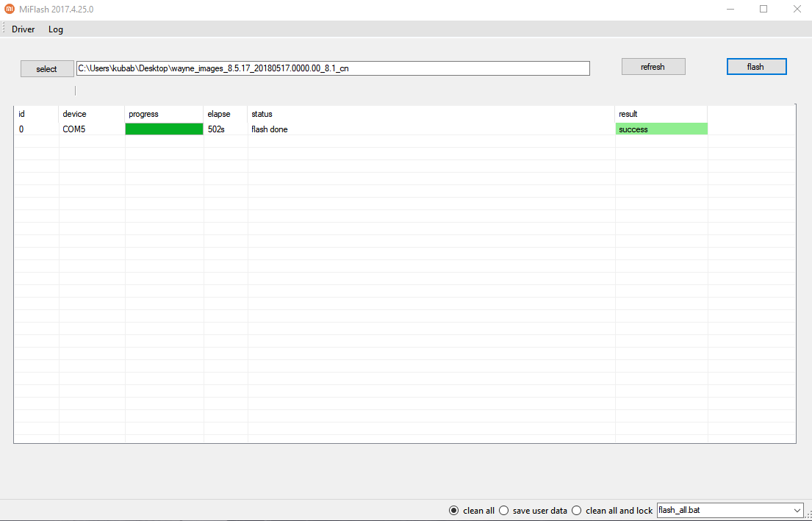Click the firmware path input field

coord(333,68)
